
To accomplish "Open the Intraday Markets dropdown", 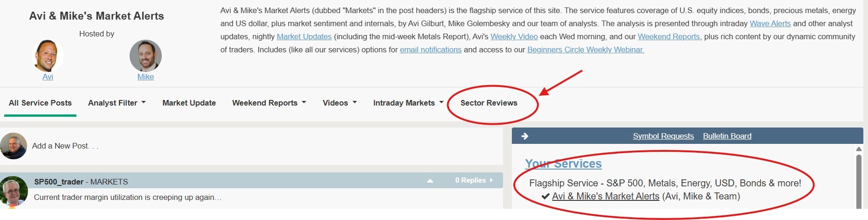I will (x=408, y=103).
